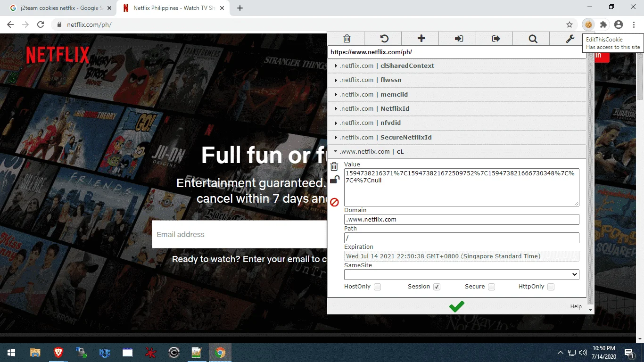
Task: Click the Expiration date field
Action: [x=462, y=256]
